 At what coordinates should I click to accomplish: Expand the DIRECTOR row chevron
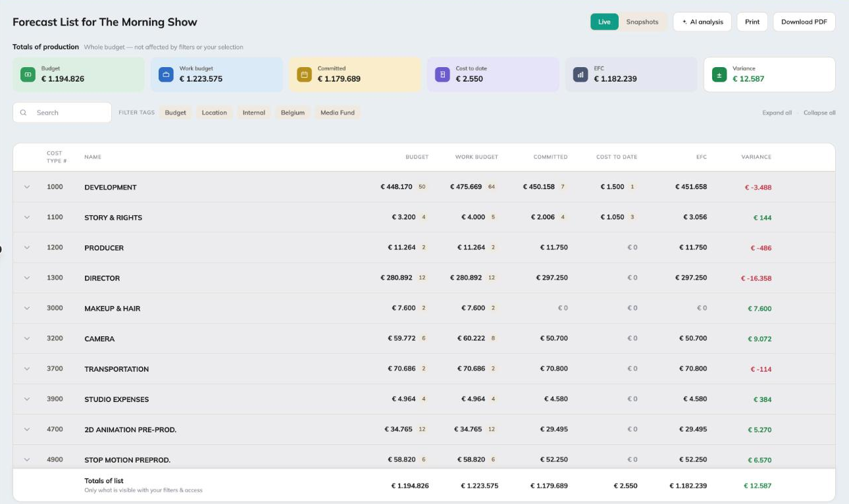[27, 278]
